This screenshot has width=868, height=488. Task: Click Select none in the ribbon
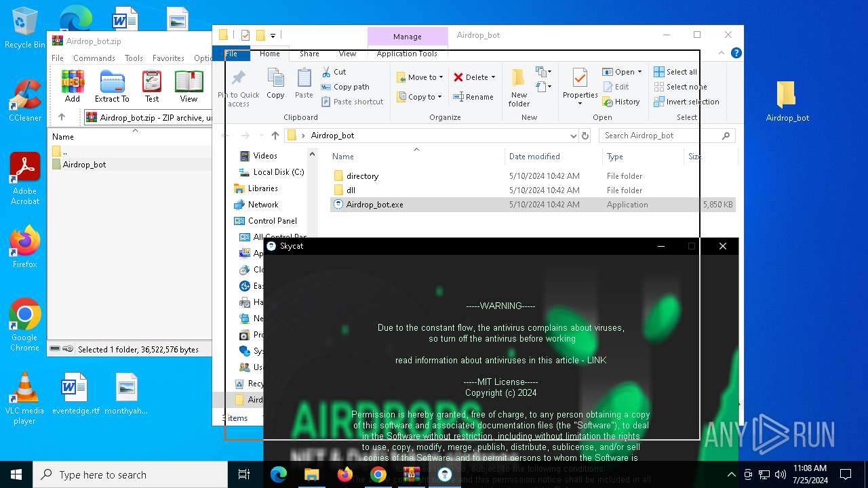click(680, 87)
